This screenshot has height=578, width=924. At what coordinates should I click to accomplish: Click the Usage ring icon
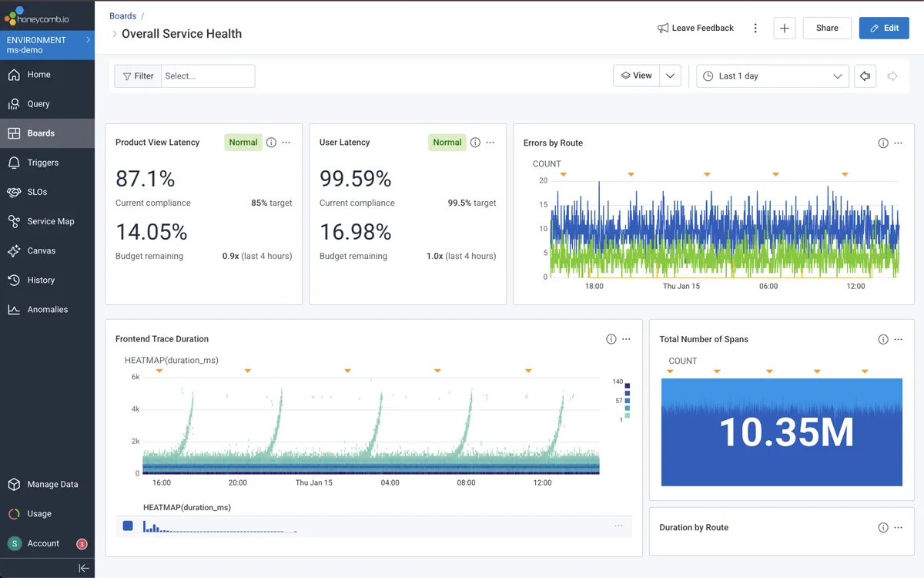[x=14, y=513]
